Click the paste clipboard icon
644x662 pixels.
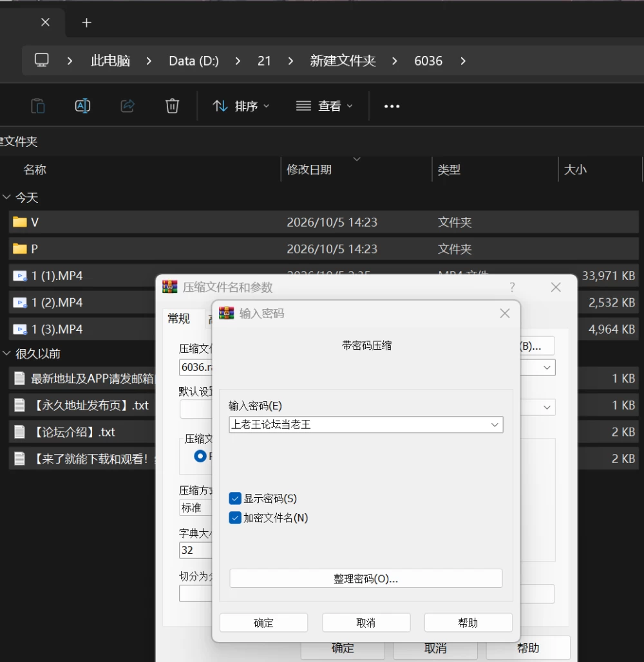[x=37, y=106]
